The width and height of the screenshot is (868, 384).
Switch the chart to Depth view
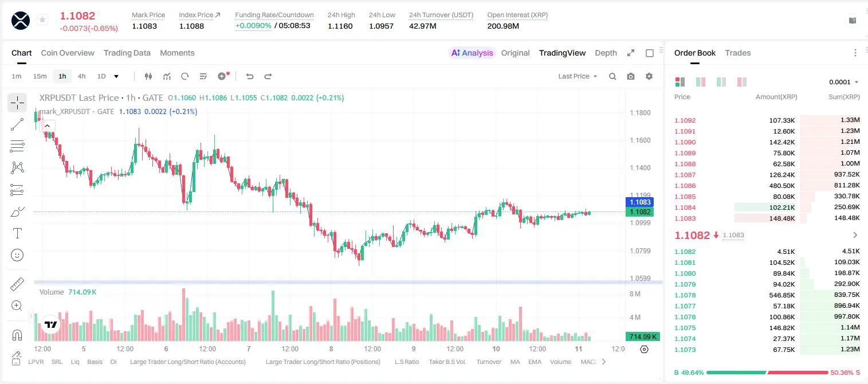click(x=606, y=53)
